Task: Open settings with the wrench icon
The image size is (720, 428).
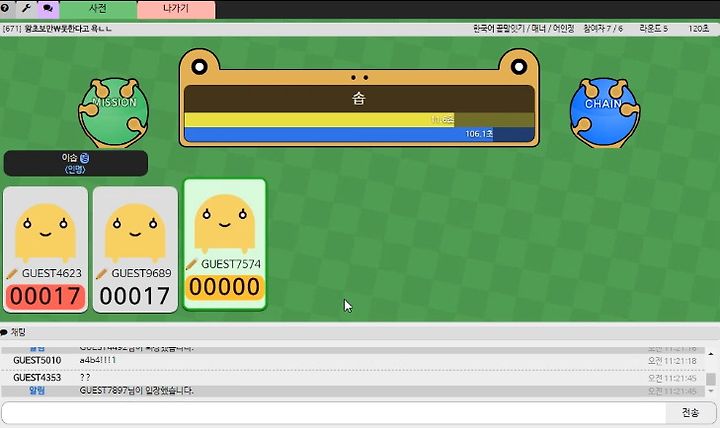Action: (26, 8)
